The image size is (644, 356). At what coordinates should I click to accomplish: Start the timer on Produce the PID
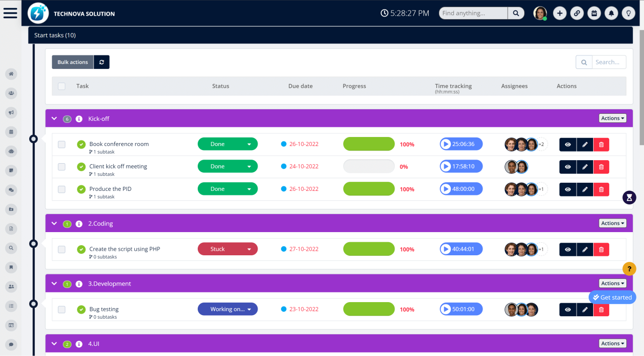[446, 189]
